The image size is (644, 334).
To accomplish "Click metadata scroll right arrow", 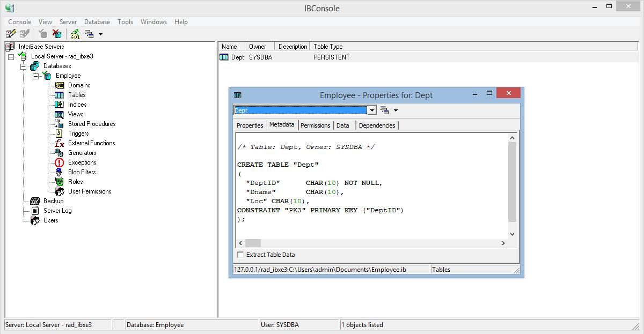I will [503, 243].
